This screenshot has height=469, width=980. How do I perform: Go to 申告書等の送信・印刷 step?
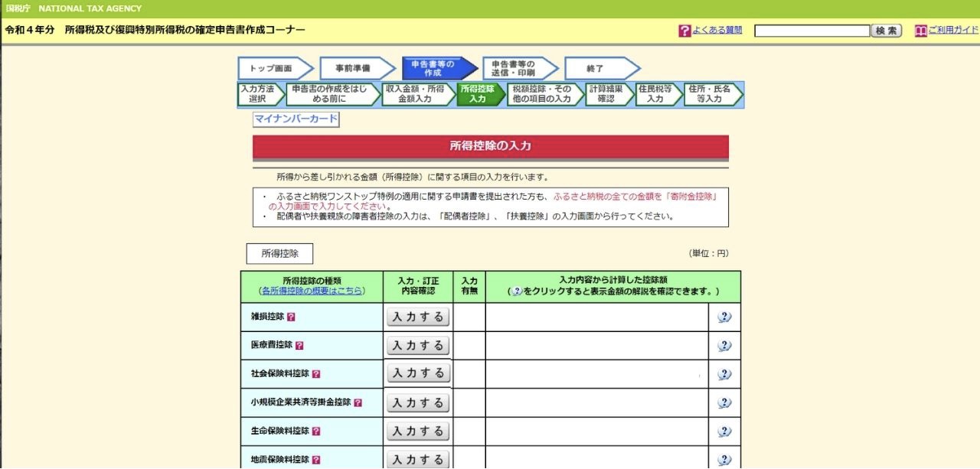click(521, 69)
